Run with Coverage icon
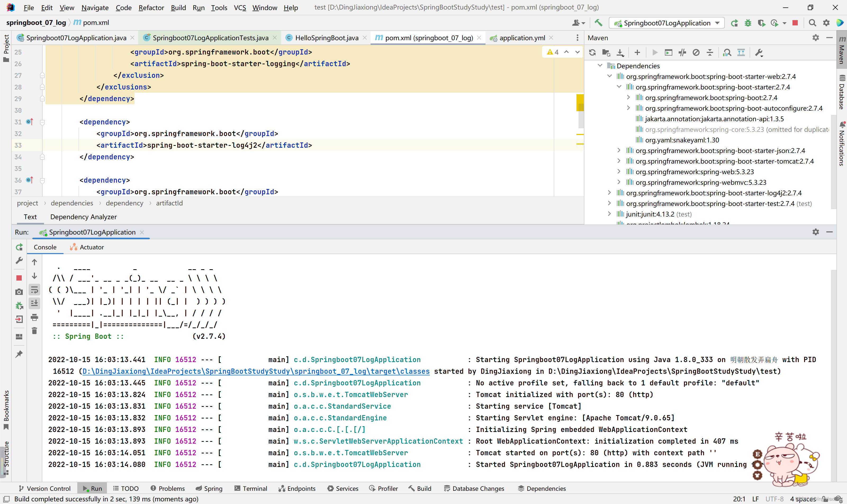This screenshot has height=504, width=847. [x=762, y=23]
